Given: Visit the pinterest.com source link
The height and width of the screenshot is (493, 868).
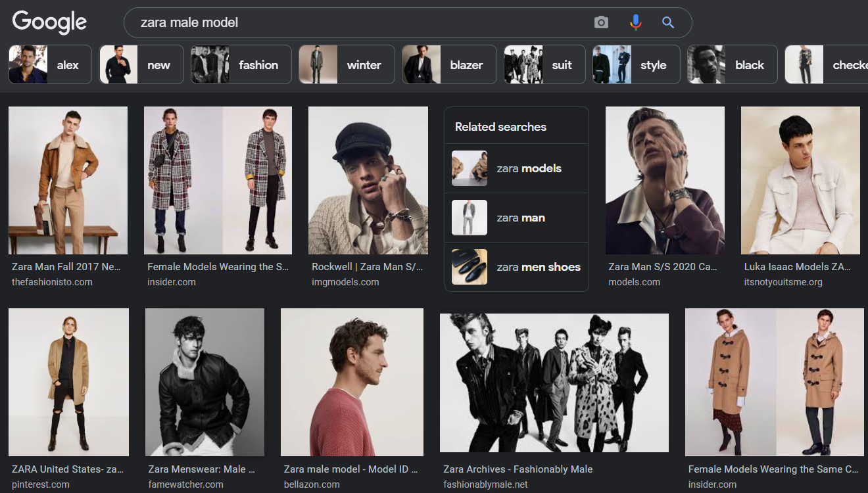Looking at the screenshot, I should (41, 484).
